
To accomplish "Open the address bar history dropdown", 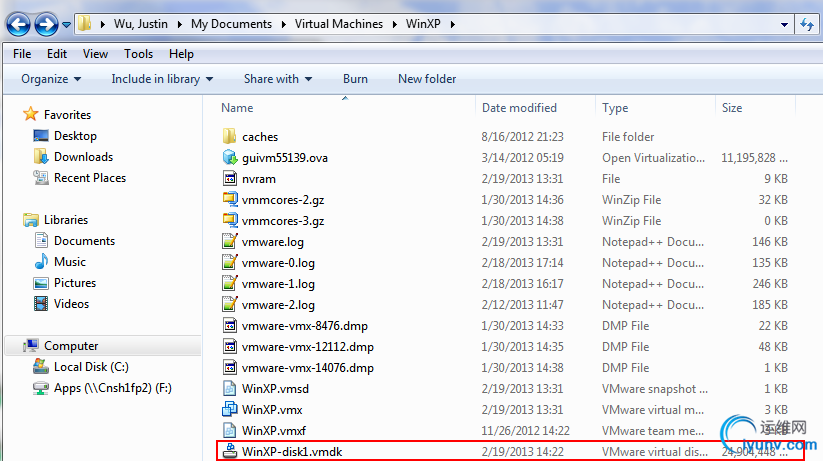I will (784, 24).
